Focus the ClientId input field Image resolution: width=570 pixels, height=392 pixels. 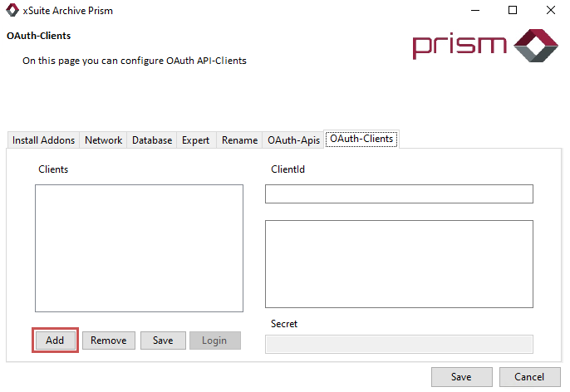[x=399, y=194]
